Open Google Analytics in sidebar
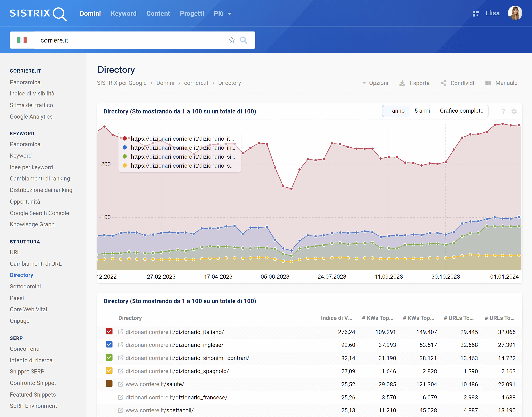Screen dimensions: 532x417 (x=31, y=117)
